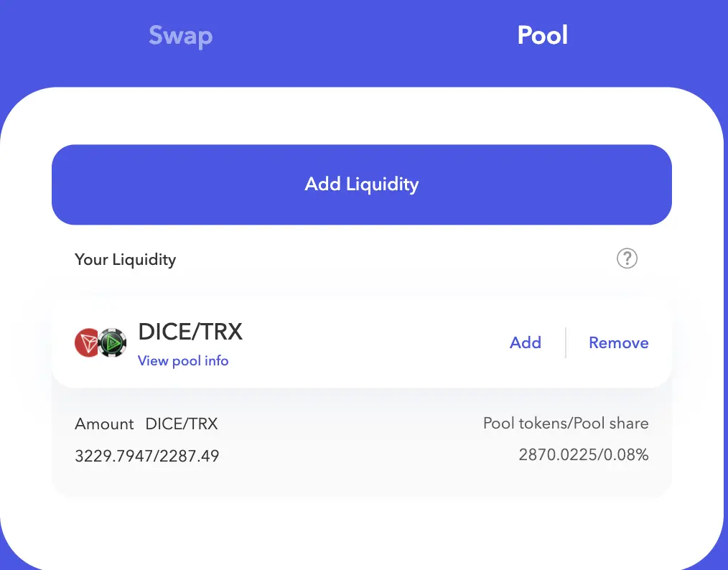This screenshot has height=570, width=728.
Task: Click the red TRX token logo
Action: click(88, 343)
